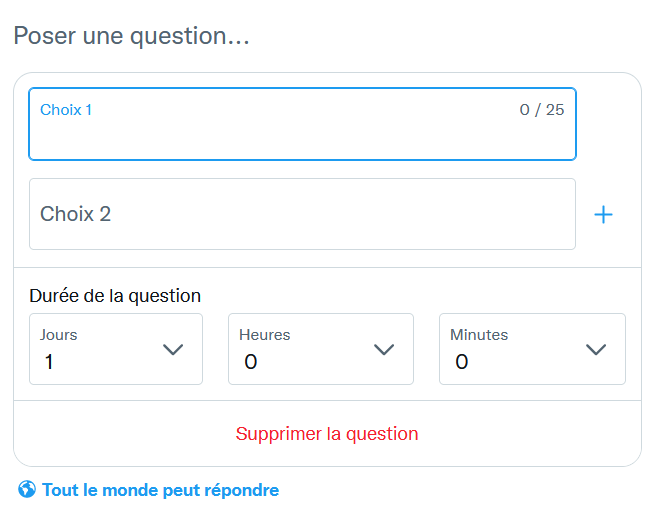Open the Minutes duration dropdown

[532, 349]
